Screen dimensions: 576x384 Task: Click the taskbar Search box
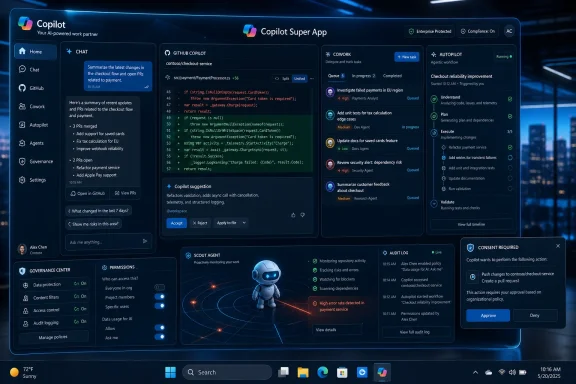coord(227,372)
